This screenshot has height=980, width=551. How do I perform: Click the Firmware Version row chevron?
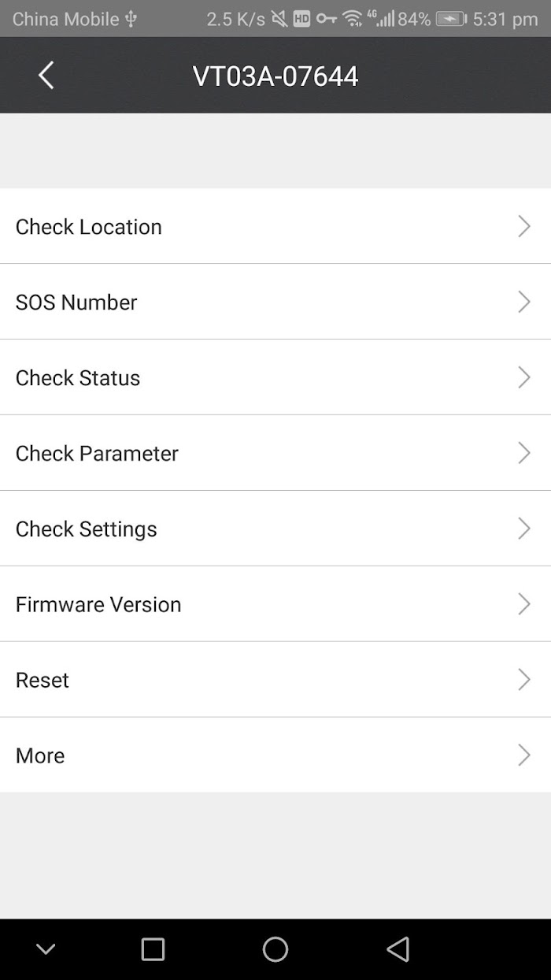pos(524,604)
